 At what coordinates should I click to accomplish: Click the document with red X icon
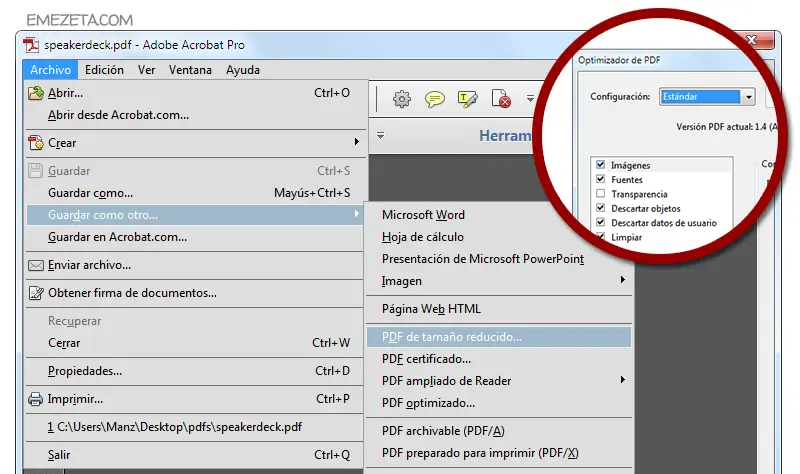pyautogui.click(x=501, y=99)
